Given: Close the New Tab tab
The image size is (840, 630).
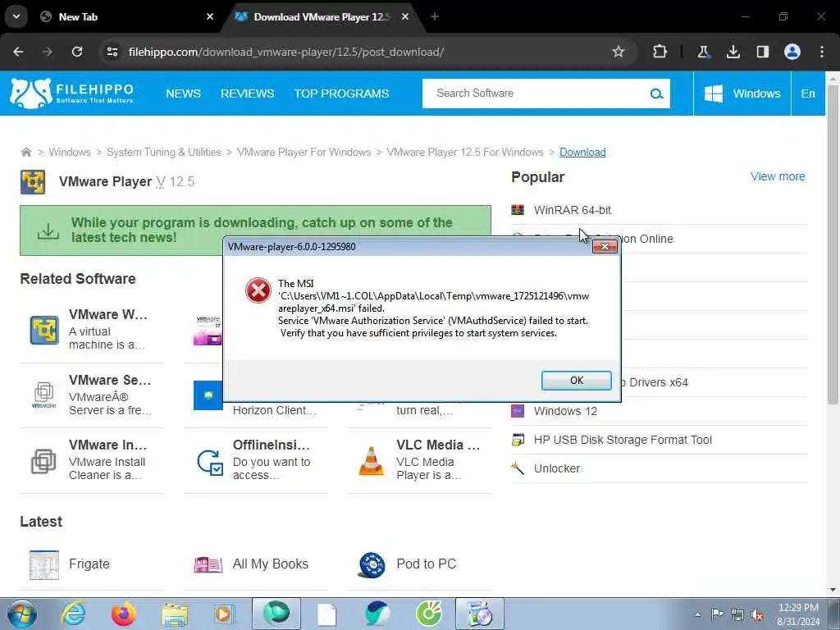Looking at the screenshot, I should (210, 17).
